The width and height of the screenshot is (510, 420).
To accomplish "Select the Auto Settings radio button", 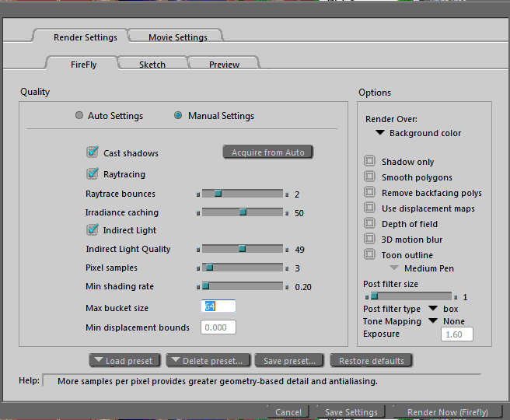I will pyautogui.click(x=79, y=116).
